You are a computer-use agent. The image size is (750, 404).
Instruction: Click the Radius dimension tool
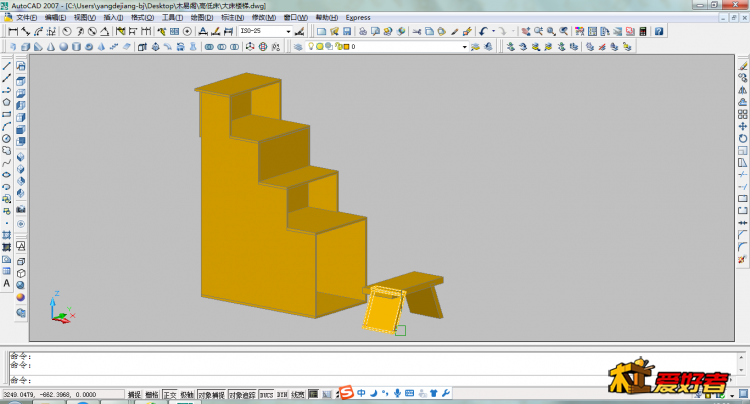67,32
